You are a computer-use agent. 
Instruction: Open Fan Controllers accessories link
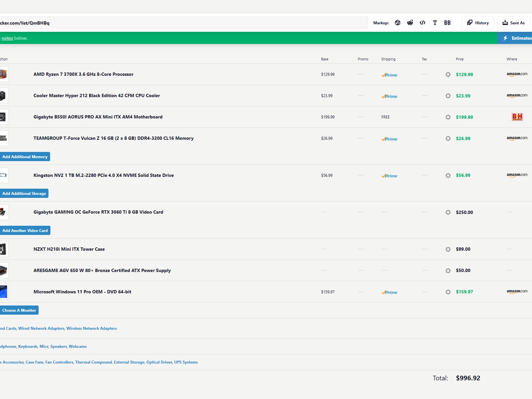[59, 362]
